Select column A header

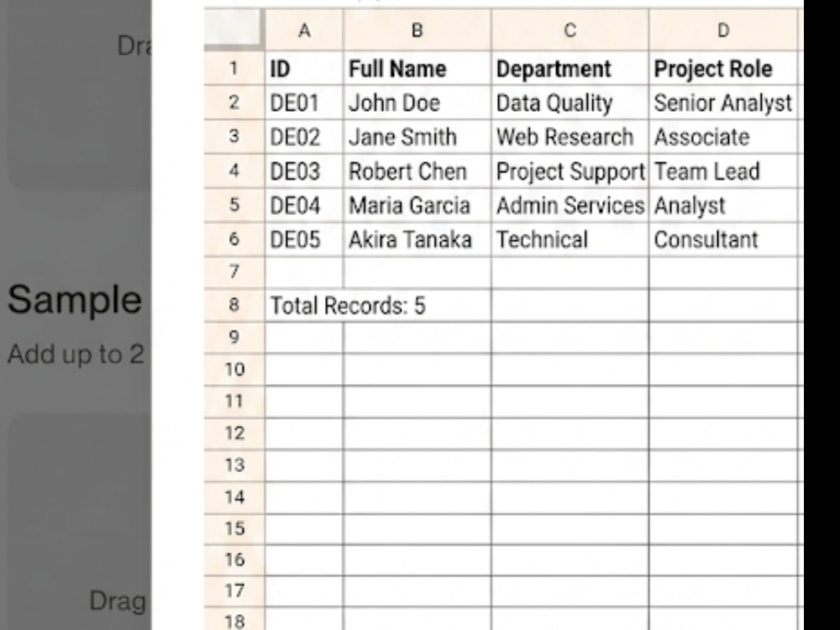pyautogui.click(x=304, y=30)
